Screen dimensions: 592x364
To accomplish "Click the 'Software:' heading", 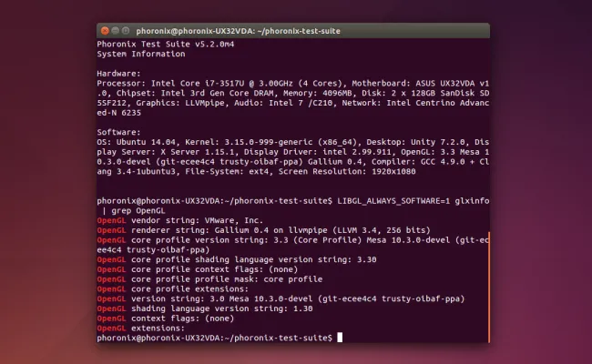I will tap(118, 132).
